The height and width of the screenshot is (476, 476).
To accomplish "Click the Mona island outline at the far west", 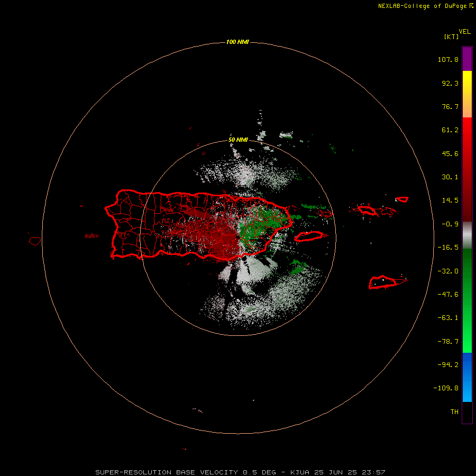I will click(35, 241).
